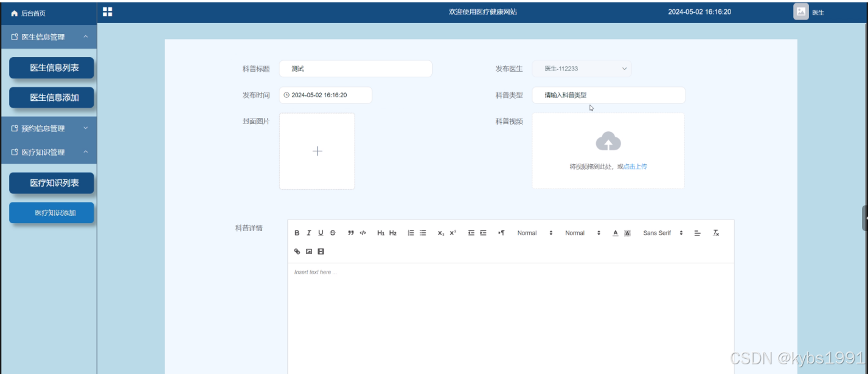The width and height of the screenshot is (868, 374).
Task: Click the 欢迎使用医疗健康网站 header title
Action: [483, 12]
